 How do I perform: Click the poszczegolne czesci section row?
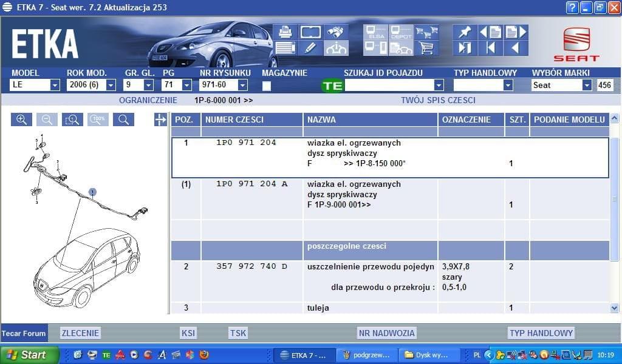(390, 251)
